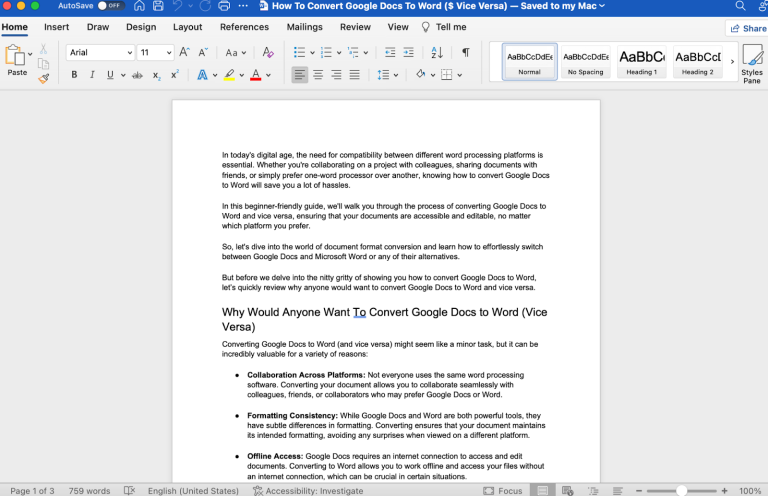This screenshot has height=496, width=768.
Task: Apply superscript formatting
Action: click(x=174, y=74)
